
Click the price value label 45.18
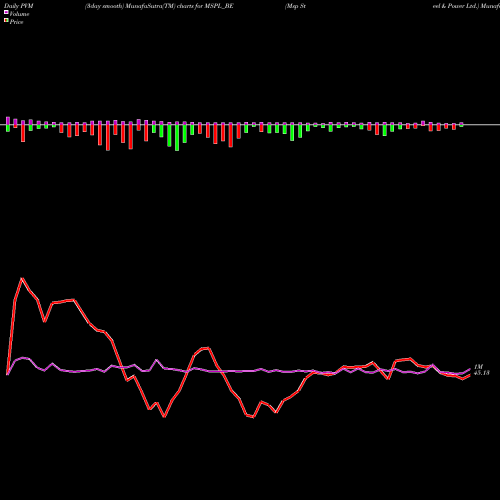pos(482,373)
